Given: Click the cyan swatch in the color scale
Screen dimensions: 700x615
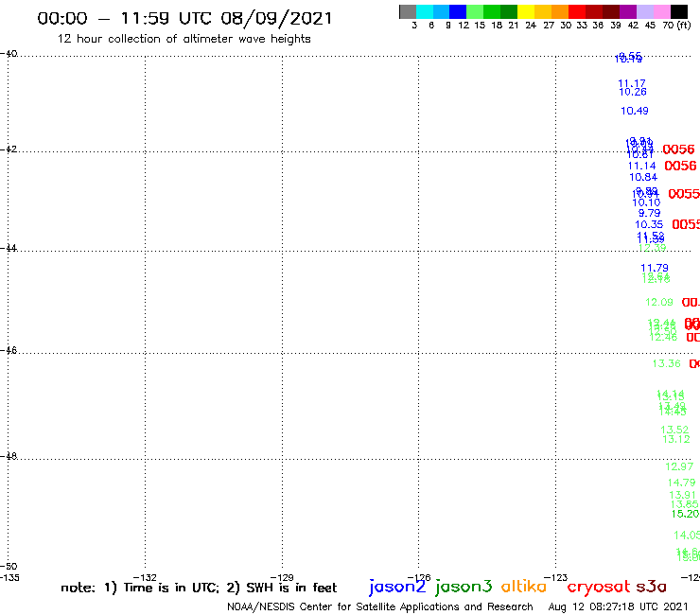Looking at the screenshot, I should 425,11.
